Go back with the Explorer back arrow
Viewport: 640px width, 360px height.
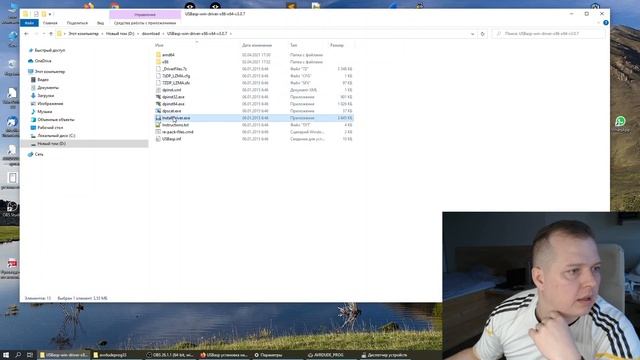tap(27, 33)
